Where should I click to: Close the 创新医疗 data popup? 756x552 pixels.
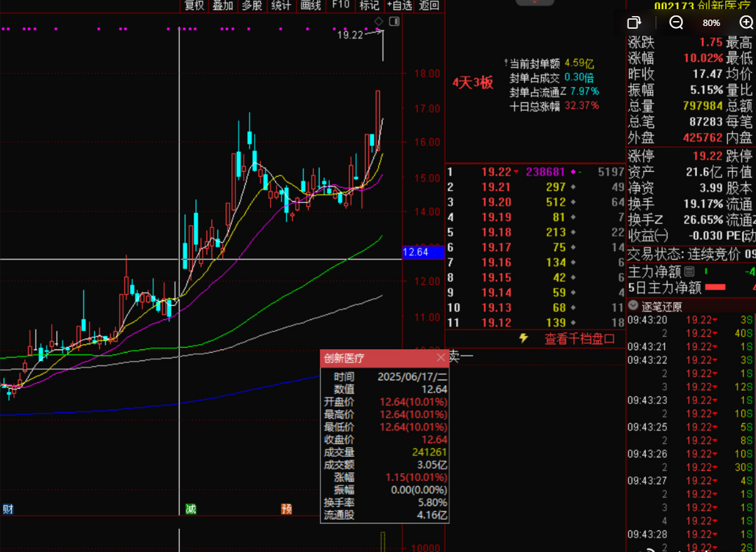(441, 358)
